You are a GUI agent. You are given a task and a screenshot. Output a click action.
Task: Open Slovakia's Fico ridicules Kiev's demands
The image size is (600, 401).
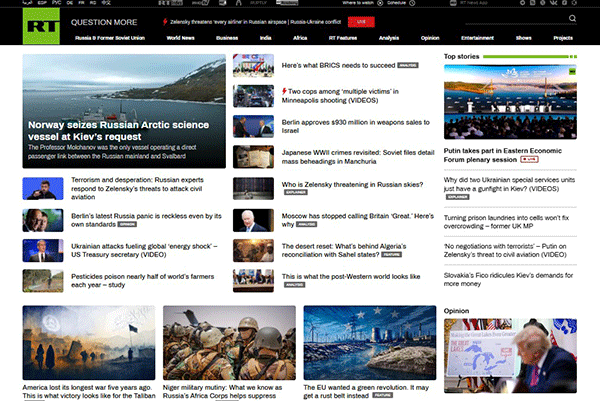[x=508, y=279]
